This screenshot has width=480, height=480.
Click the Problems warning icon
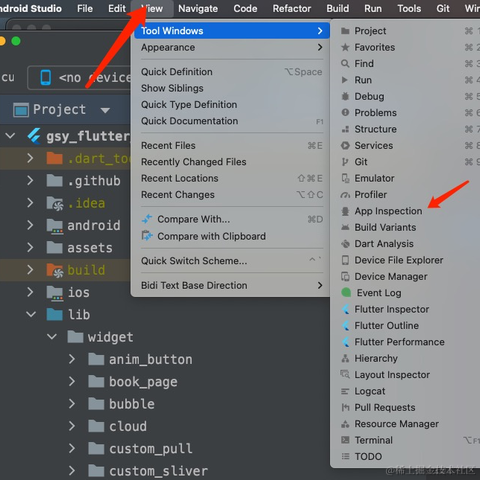click(x=345, y=113)
